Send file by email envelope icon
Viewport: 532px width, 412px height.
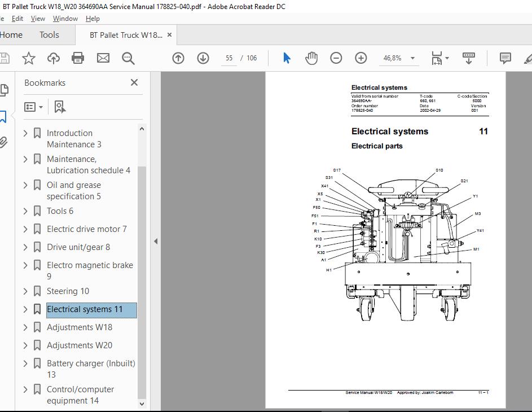[x=103, y=58]
